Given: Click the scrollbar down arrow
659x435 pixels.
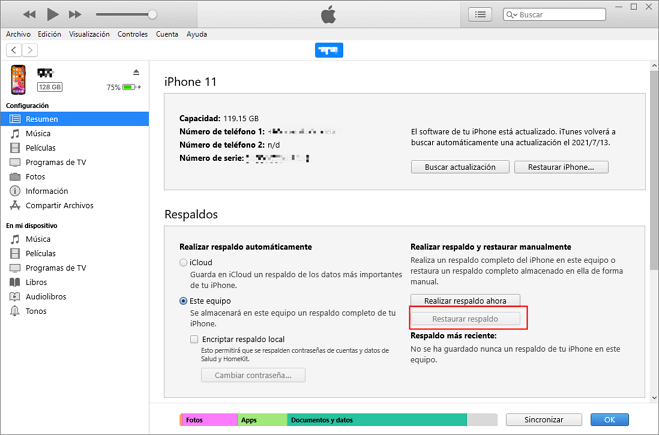Looking at the screenshot, I should (x=654, y=397).
